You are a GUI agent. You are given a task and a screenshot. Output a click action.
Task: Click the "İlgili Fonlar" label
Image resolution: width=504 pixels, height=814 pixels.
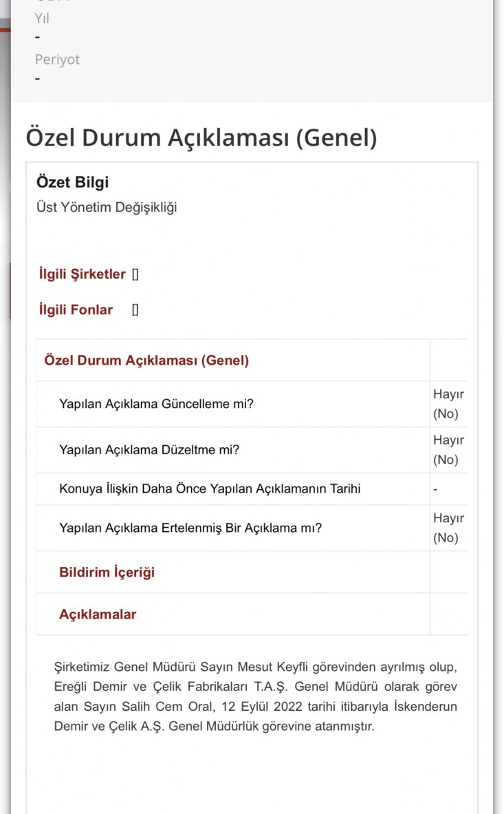coord(76,310)
